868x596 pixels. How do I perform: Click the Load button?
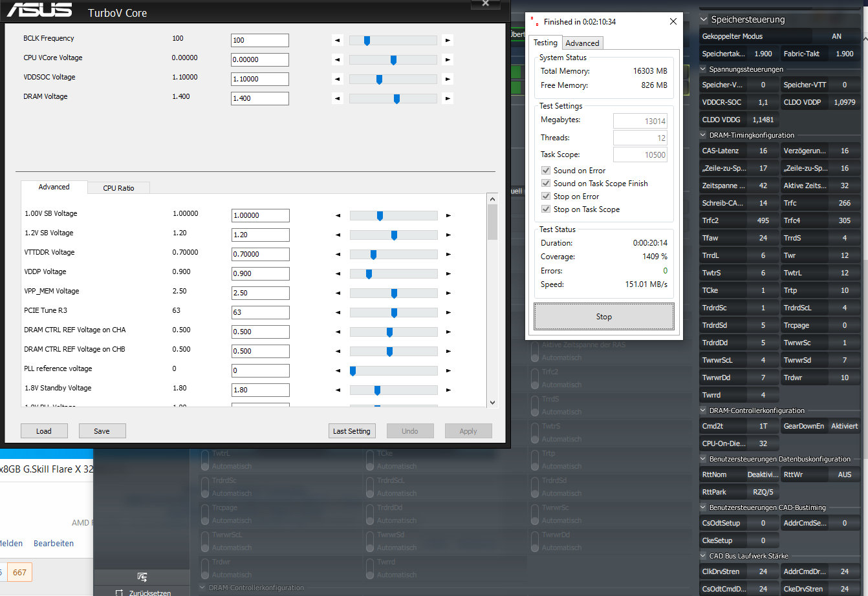(x=44, y=431)
